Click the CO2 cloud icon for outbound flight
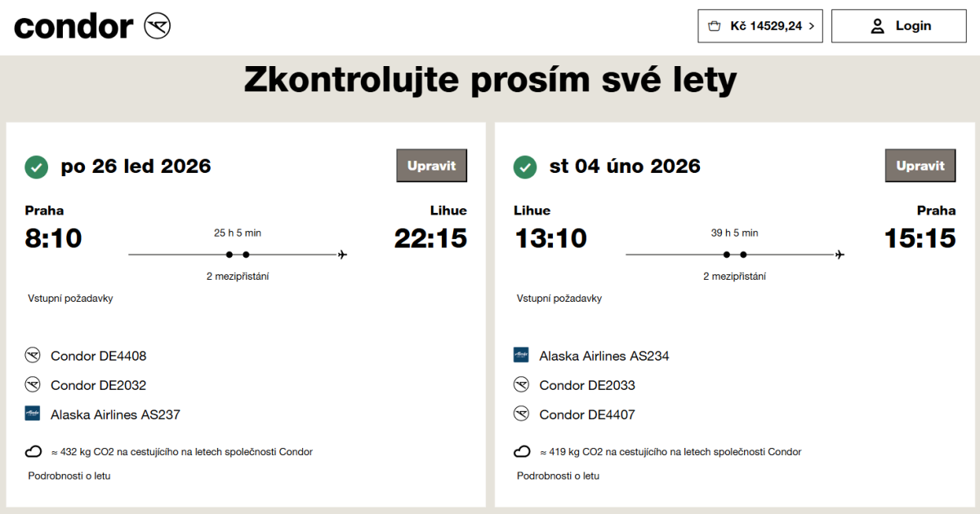Viewport: 980px width, 514px height. [33, 452]
